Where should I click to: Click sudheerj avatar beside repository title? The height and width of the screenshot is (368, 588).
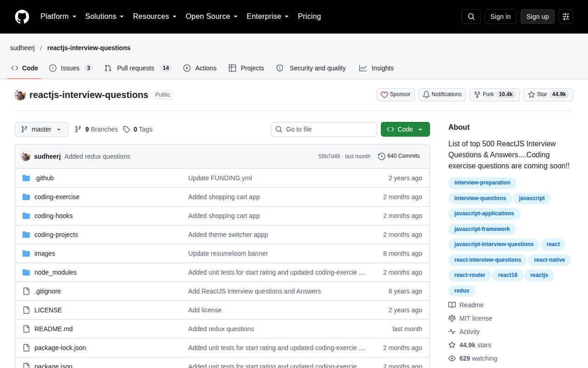pyautogui.click(x=20, y=95)
